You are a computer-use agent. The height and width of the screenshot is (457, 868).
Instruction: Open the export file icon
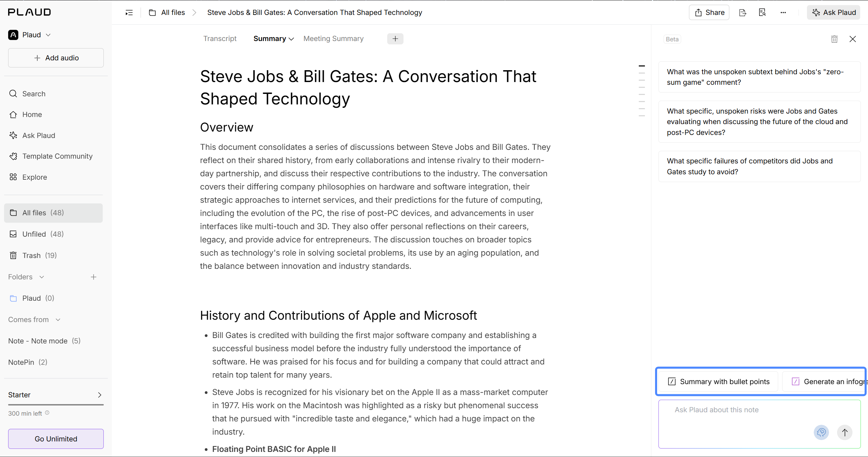(743, 13)
